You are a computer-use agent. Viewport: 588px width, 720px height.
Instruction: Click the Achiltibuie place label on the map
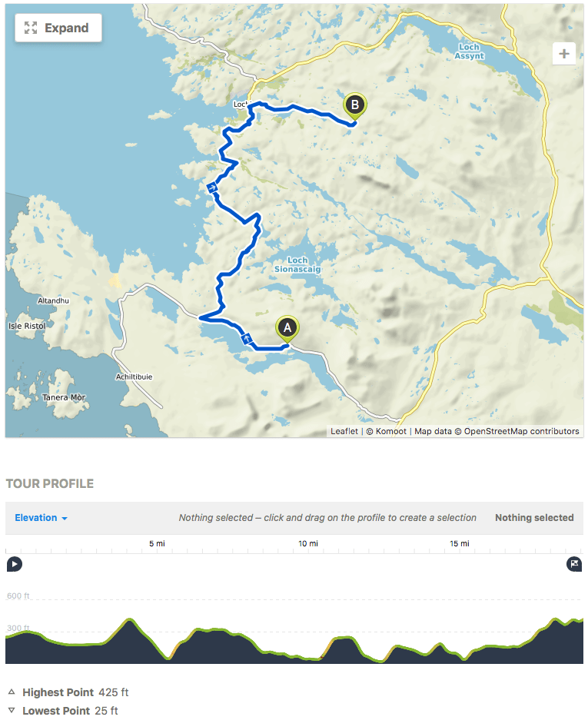[137, 377]
